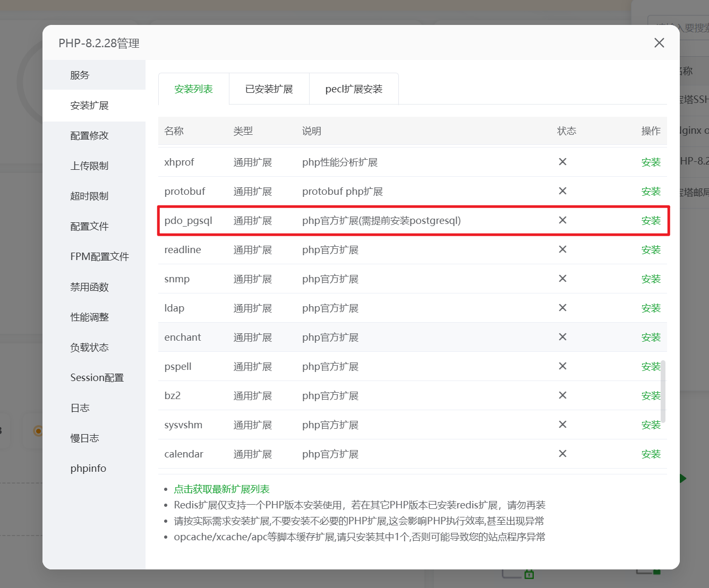Install the xhprof extension

pos(651,162)
